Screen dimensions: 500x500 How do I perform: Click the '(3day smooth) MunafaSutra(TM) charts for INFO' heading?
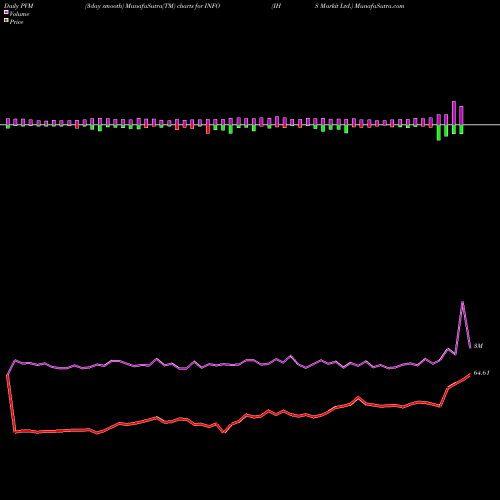click(152, 6)
